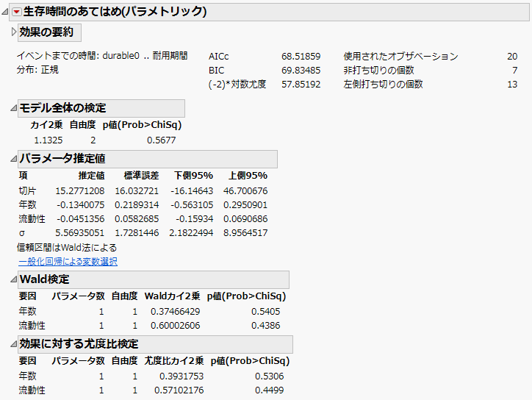The image size is (532, 400).
Task: Select Wald chi-square value 0.37466429
Action: click(x=176, y=311)
